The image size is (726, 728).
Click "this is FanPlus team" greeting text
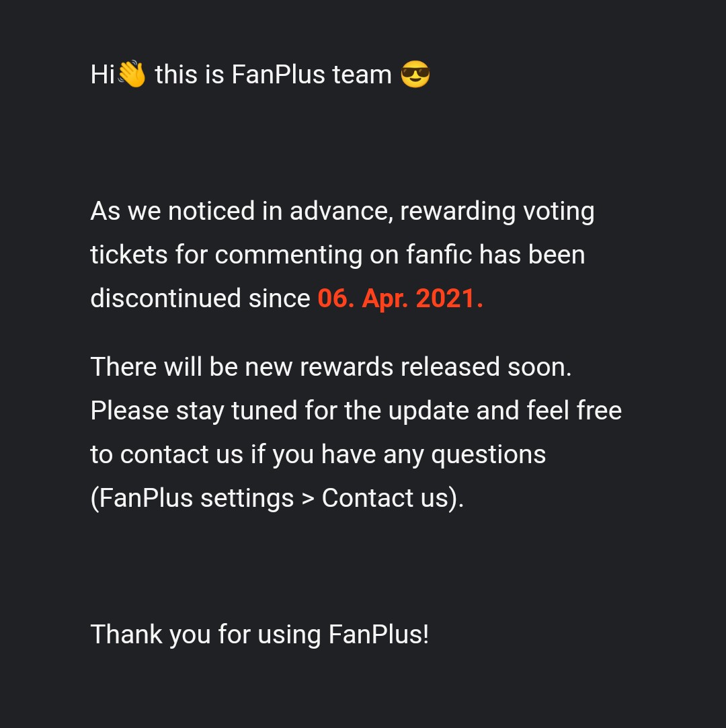pos(273,75)
